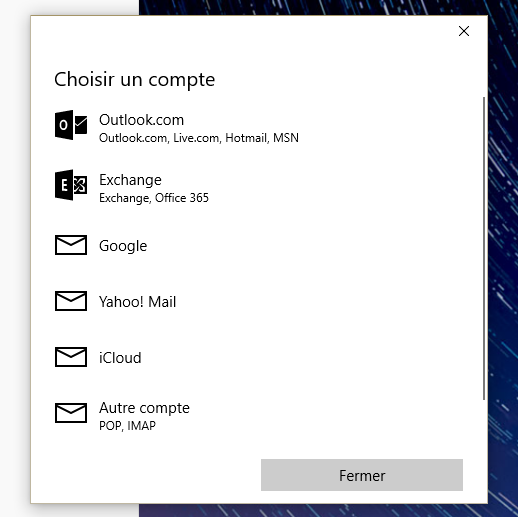
Task: Click the Fermer button
Action: pos(362,475)
